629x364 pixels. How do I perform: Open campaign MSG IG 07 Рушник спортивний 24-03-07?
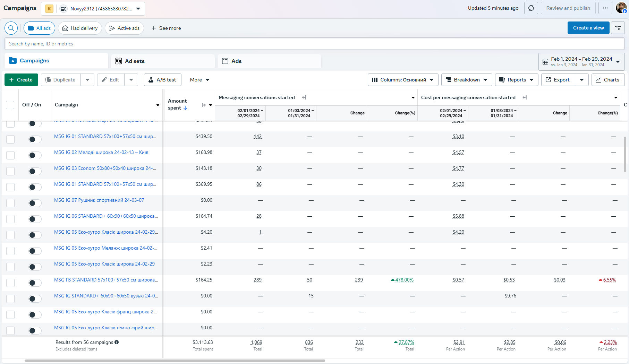coord(99,200)
